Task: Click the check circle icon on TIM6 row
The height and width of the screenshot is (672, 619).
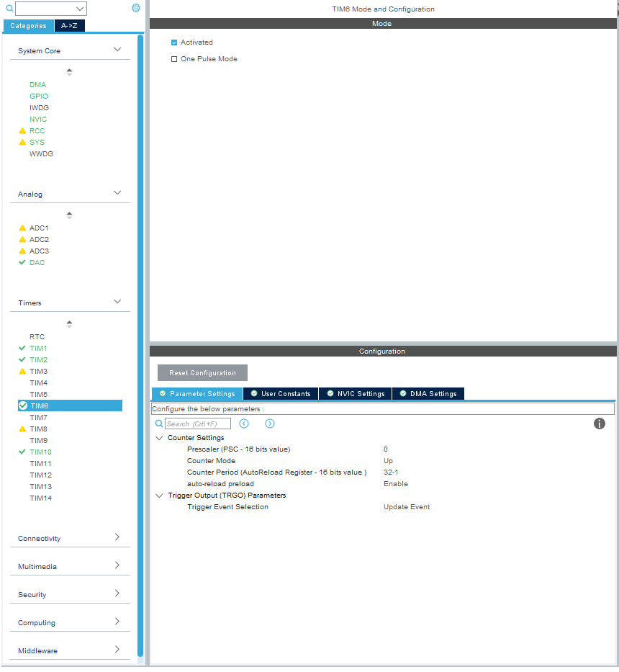Action: pos(23,406)
